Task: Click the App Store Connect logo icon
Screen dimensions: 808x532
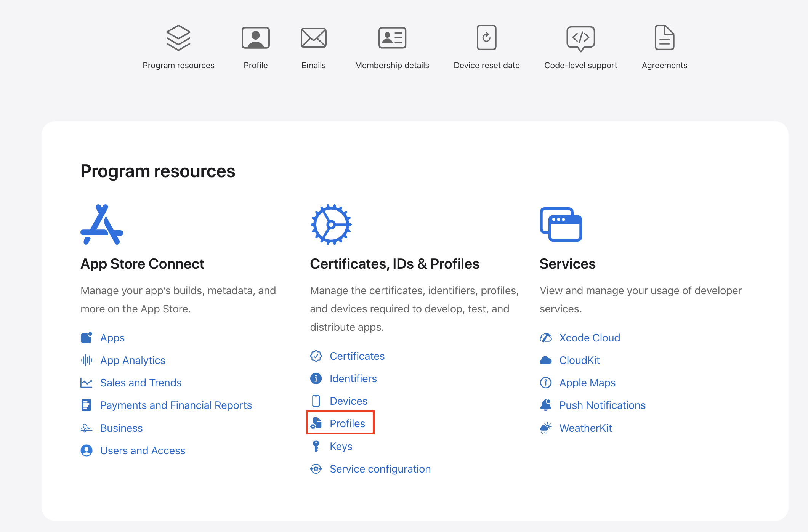Action: [102, 224]
